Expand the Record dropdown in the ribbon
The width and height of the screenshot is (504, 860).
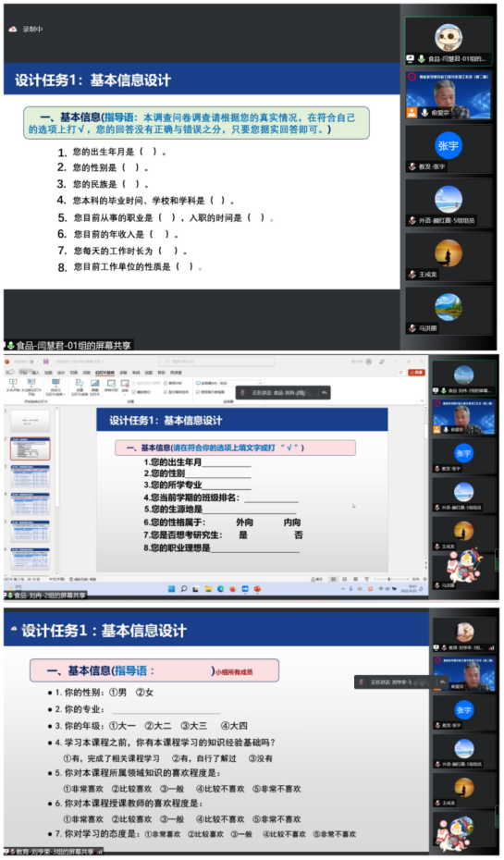pyautogui.click(x=125, y=387)
